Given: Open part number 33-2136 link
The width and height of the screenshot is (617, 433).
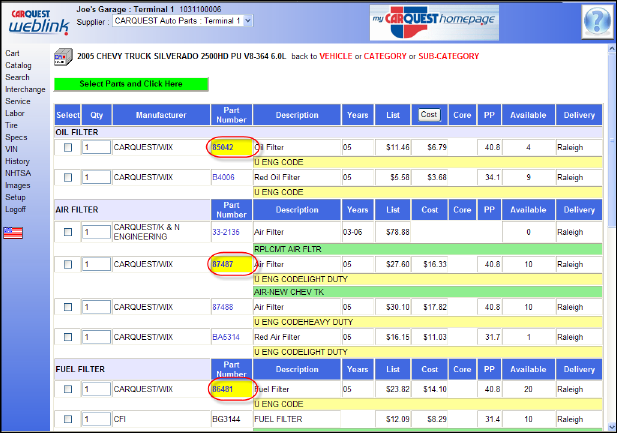Looking at the screenshot, I should pyautogui.click(x=226, y=232).
